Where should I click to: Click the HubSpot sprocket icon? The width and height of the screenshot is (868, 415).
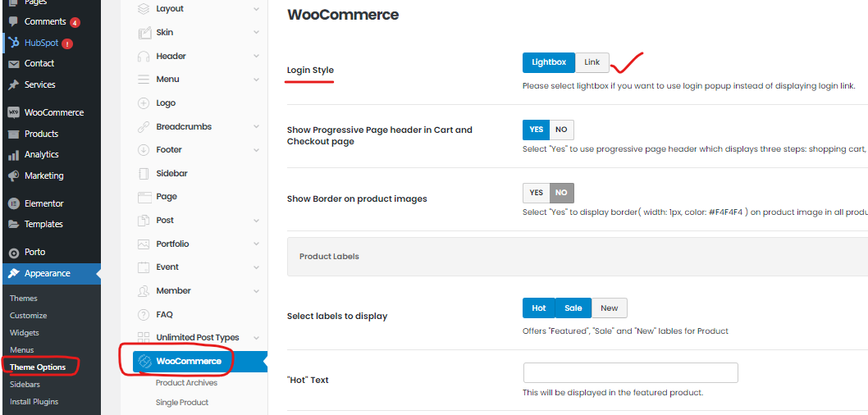(14, 43)
